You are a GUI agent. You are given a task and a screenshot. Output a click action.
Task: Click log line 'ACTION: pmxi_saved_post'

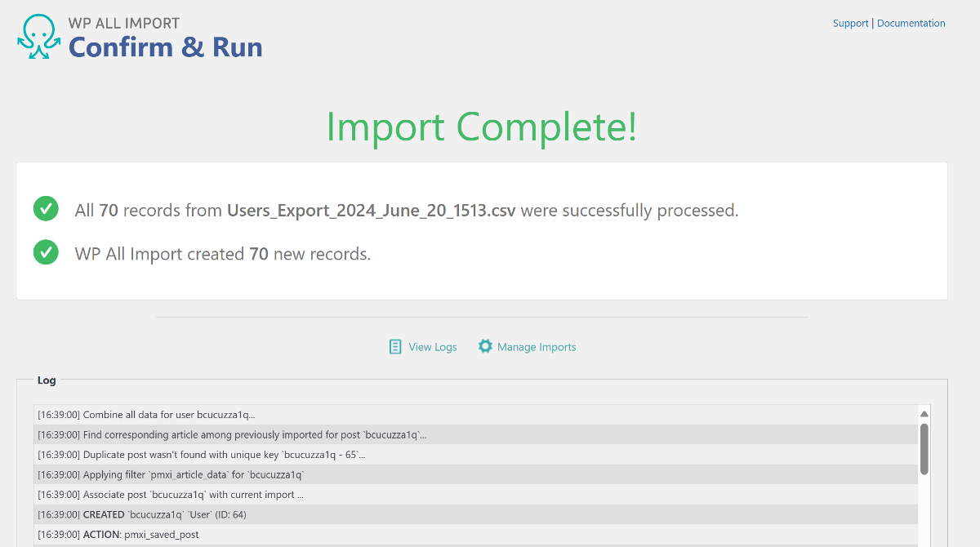pos(475,535)
